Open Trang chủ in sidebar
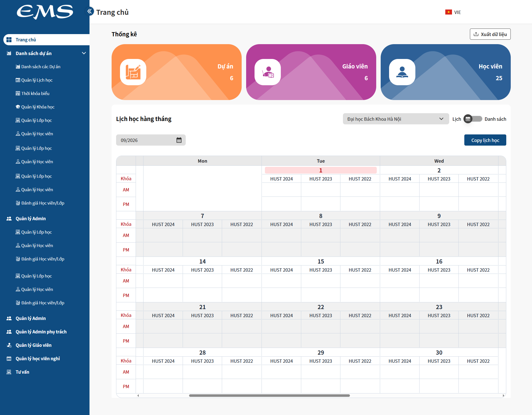The width and height of the screenshot is (532, 415). [x=46, y=40]
